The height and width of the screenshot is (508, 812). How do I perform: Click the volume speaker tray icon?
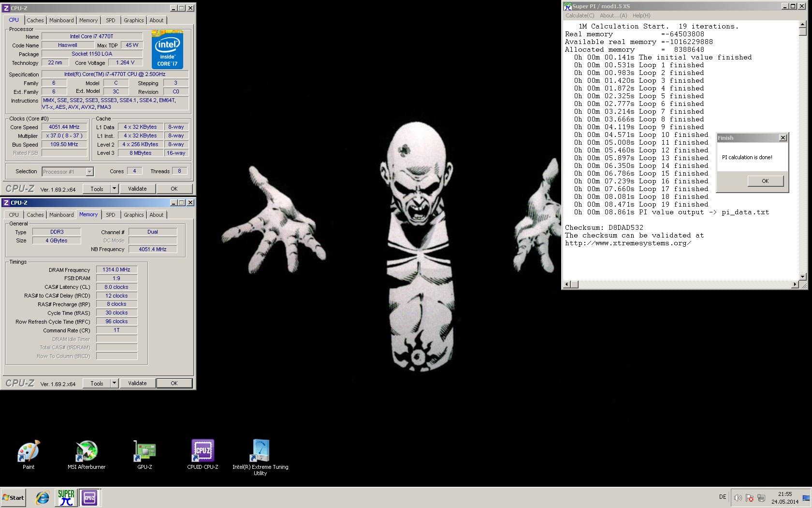738,498
